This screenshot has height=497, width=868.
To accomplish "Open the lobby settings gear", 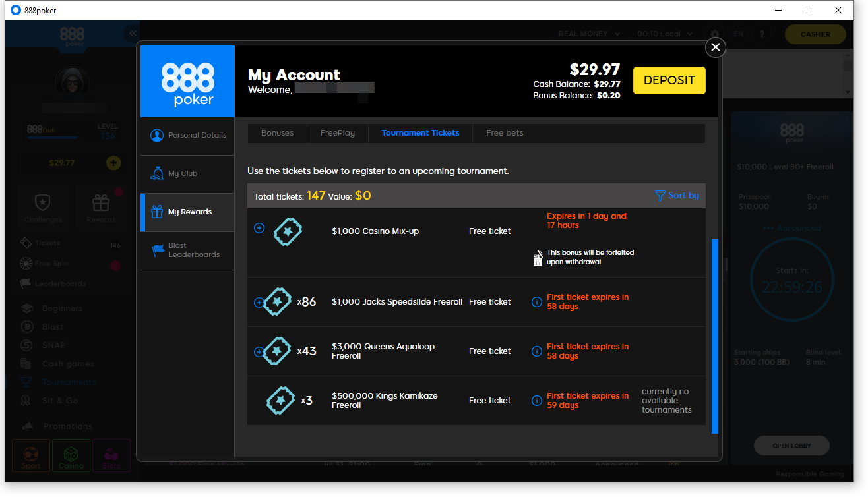I will pyautogui.click(x=715, y=34).
